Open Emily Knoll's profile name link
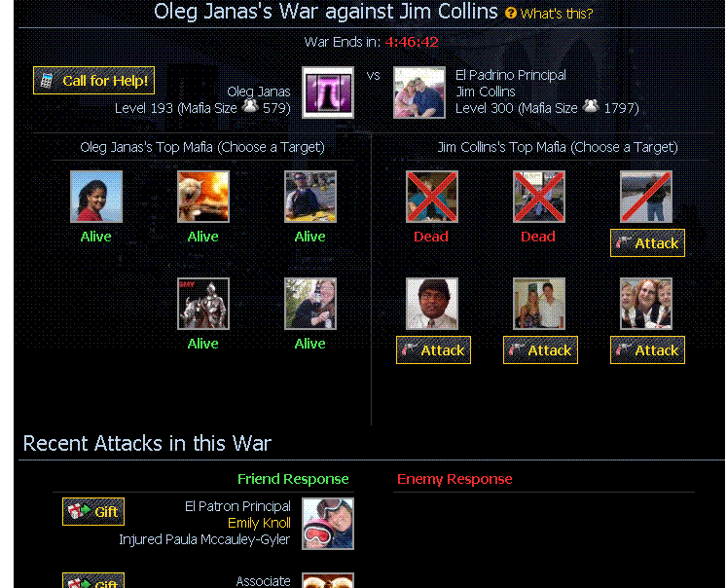The height and width of the screenshot is (588, 727). [x=259, y=523]
